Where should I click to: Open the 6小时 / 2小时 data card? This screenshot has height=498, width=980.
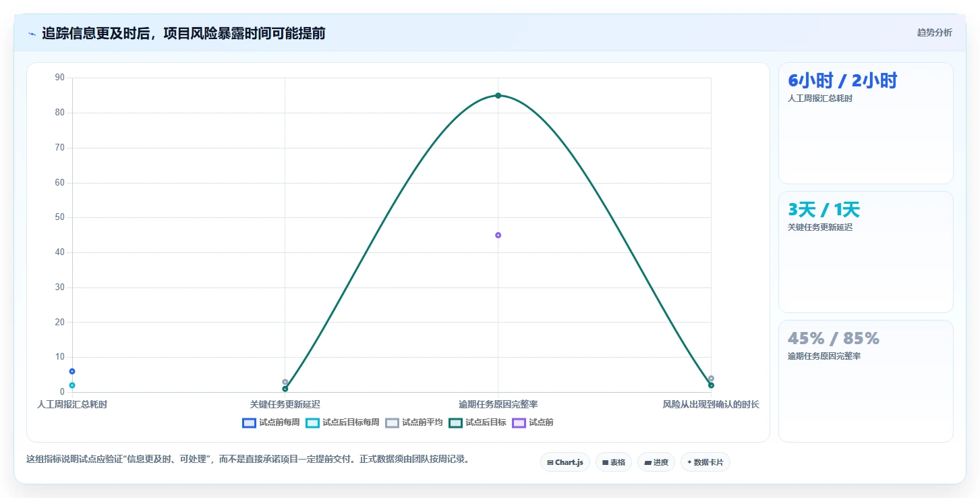(x=866, y=123)
